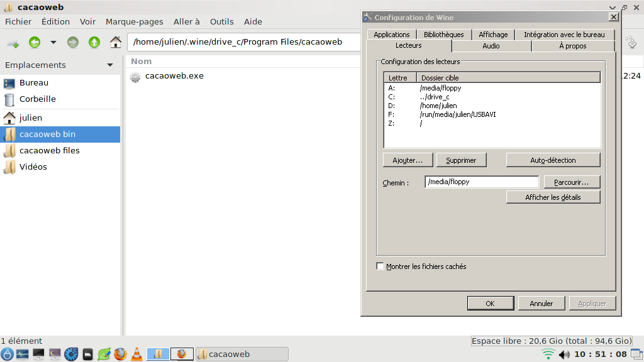644x362 pixels.
Task: Click Afficher les détails button
Action: pyautogui.click(x=553, y=197)
